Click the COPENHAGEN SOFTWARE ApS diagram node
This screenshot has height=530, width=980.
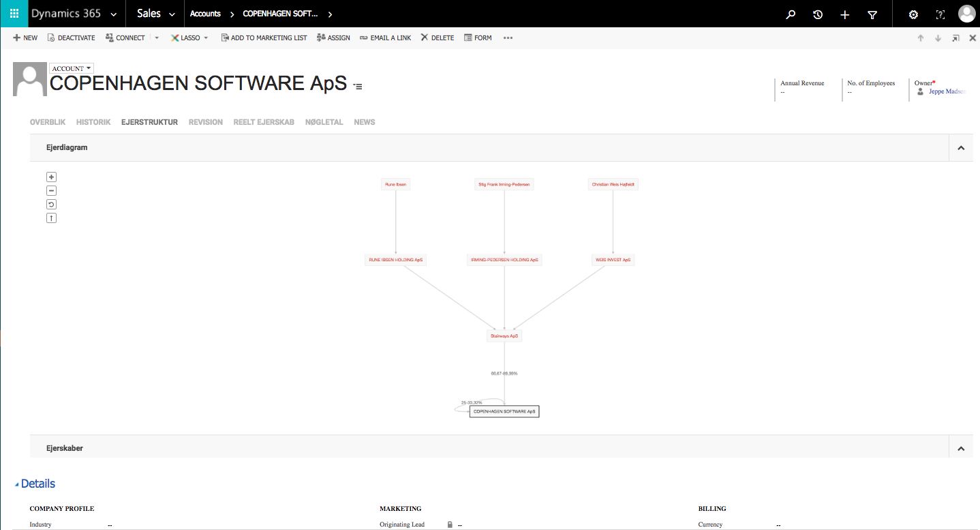[x=504, y=411]
